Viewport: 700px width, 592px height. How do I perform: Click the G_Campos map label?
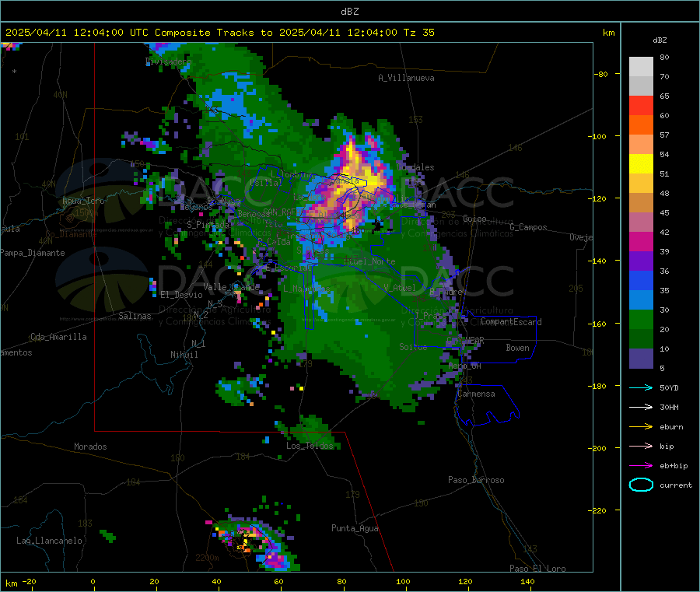[528, 227]
